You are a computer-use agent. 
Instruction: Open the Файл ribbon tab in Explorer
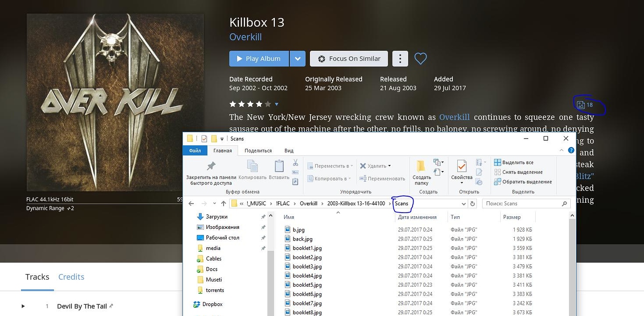coord(195,151)
